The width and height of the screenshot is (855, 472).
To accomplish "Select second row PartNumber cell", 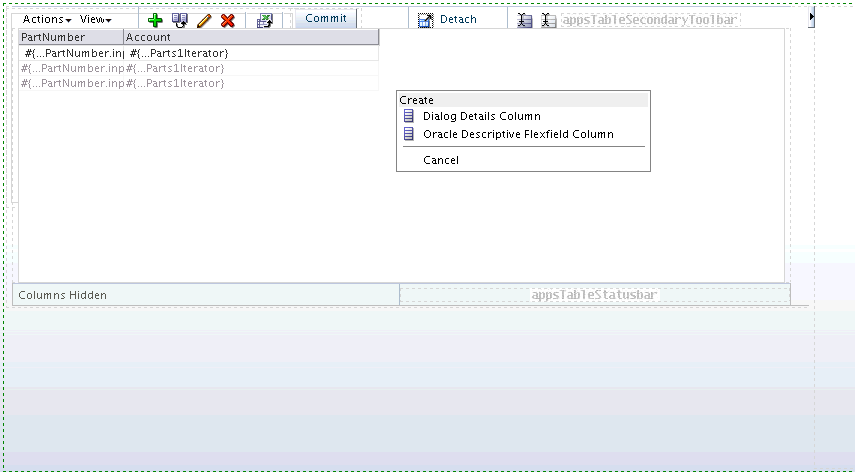I will click(73, 68).
